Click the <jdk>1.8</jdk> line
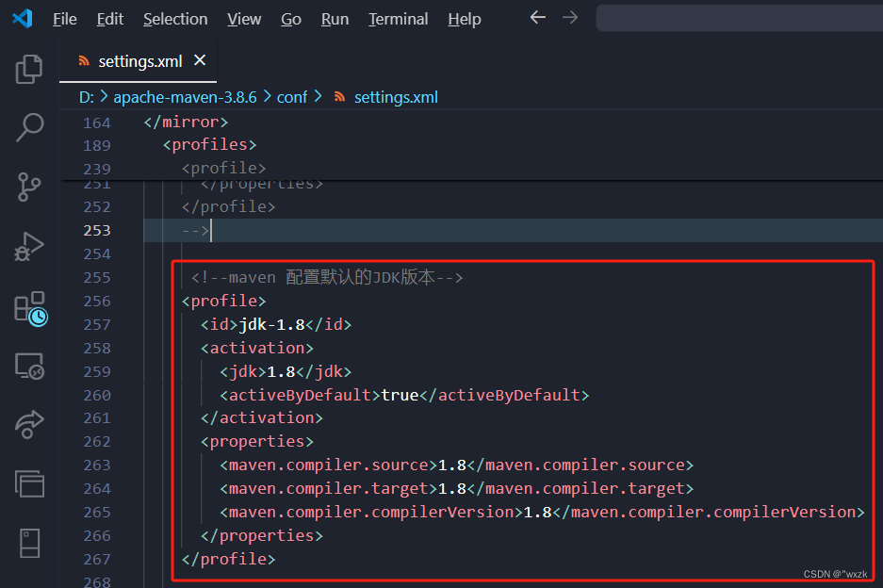This screenshot has width=883, height=588. click(x=286, y=371)
